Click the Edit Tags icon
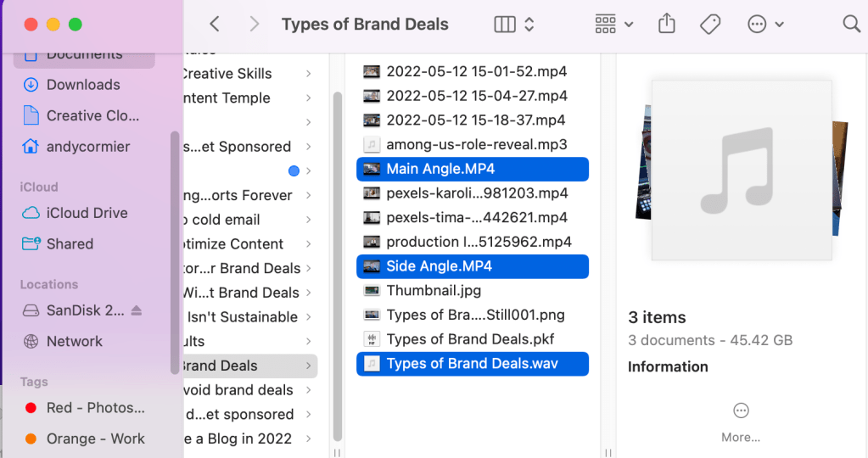The image size is (868, 458). 710,25
